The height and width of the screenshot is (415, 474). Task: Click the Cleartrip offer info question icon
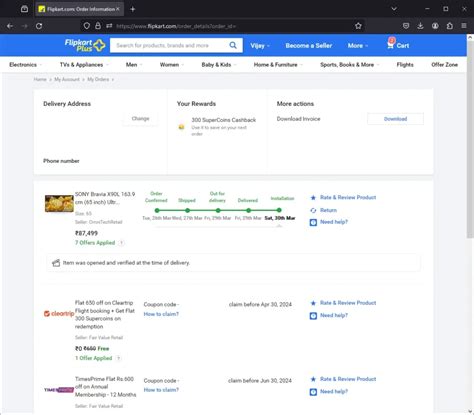pos(118,358)
